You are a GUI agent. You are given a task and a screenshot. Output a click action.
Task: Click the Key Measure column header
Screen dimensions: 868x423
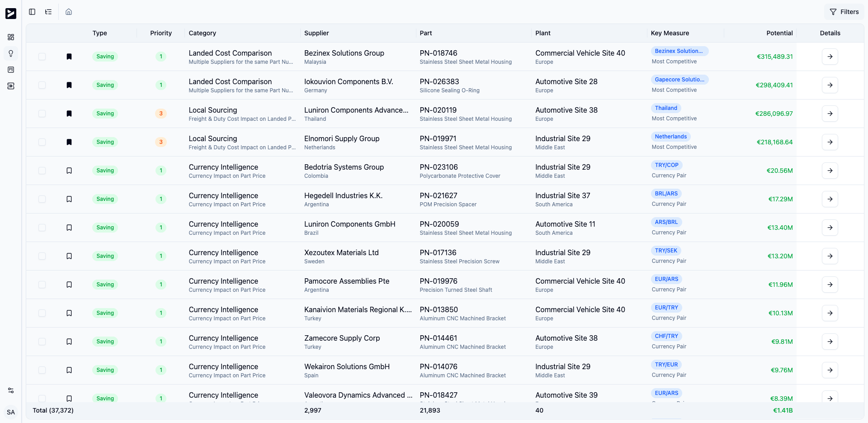click(x=670, y=33)
